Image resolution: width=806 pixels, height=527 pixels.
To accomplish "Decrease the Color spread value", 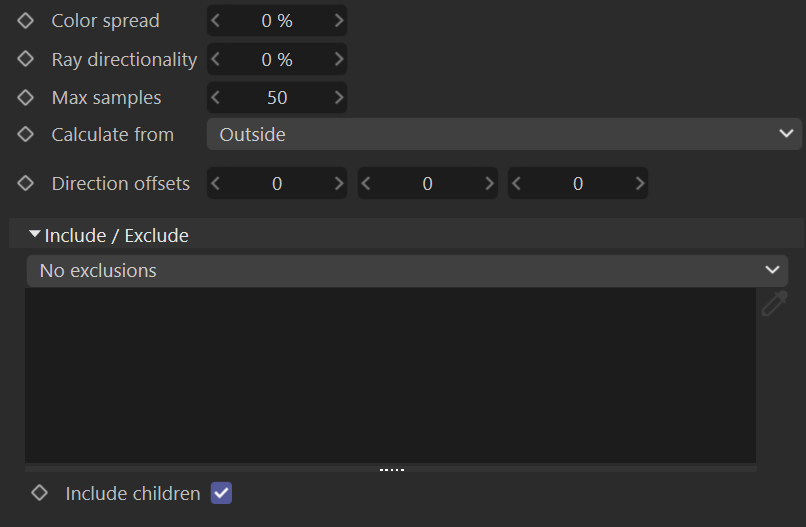I will coord(215,21).
